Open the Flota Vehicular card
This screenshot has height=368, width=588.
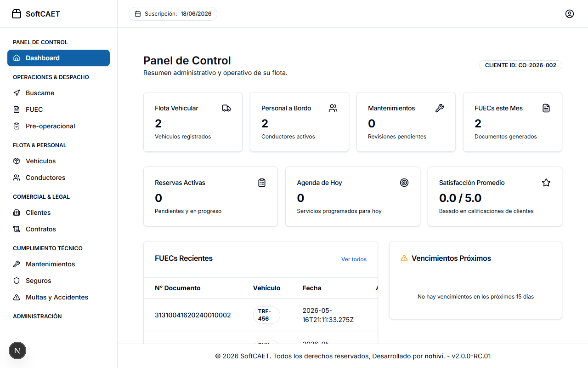click(193, 122)
